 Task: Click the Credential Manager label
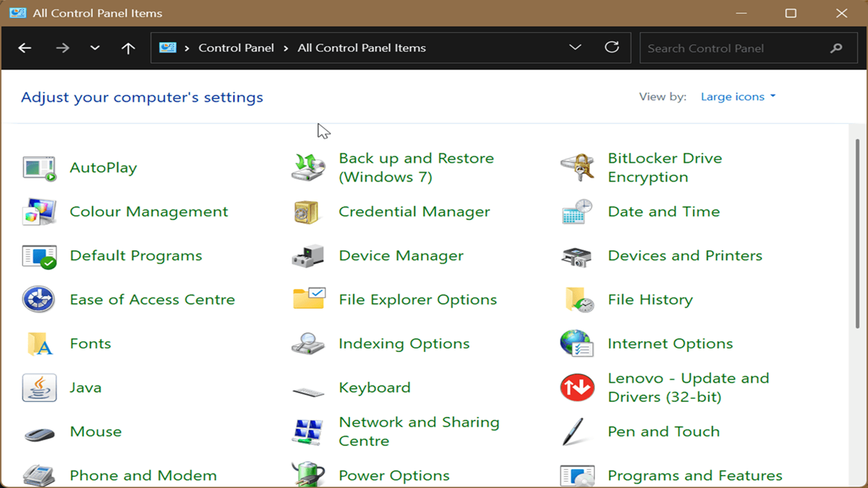414,212
